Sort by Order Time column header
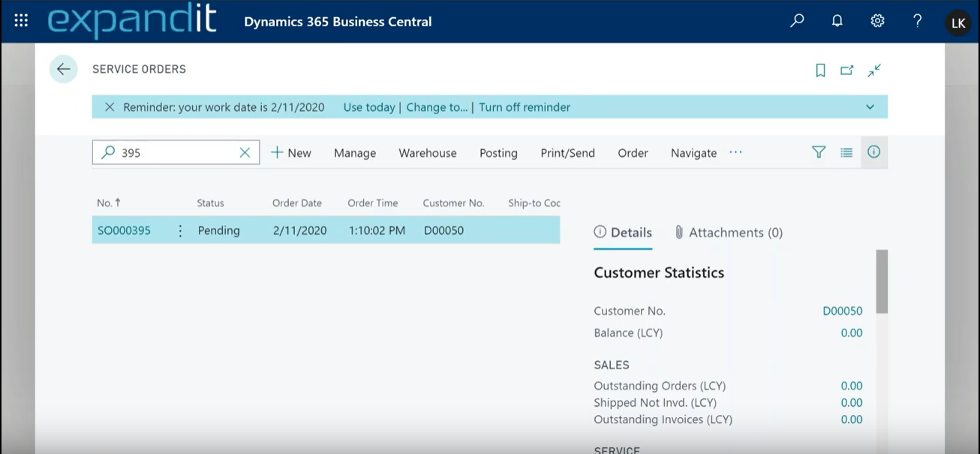 (x=373, y=203)
